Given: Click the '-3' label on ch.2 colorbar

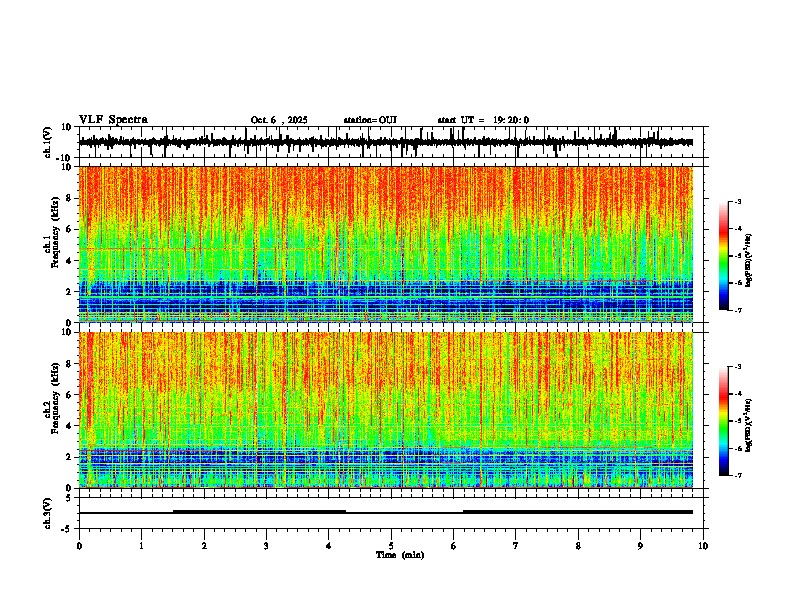Looking at the screenshot, I should 737,367.
